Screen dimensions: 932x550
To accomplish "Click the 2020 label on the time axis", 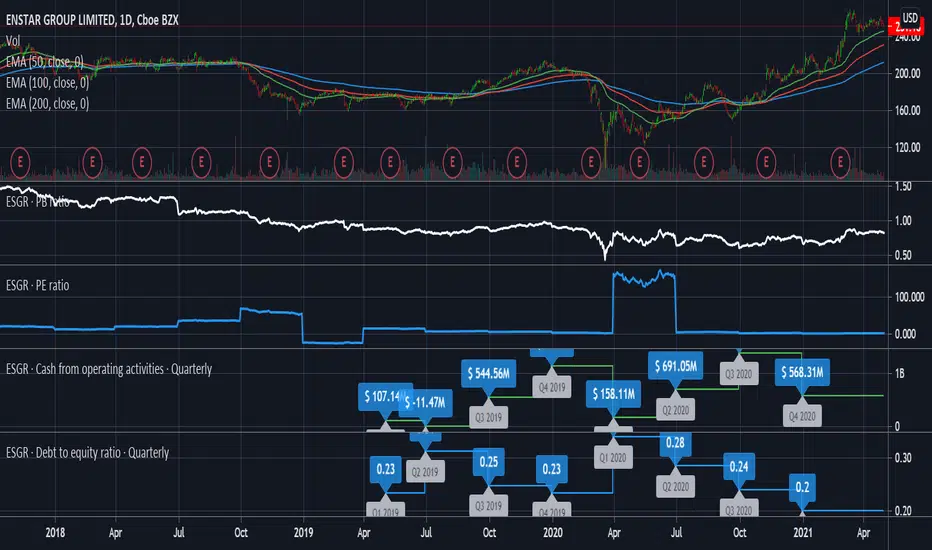I will (x=553, y=533).
